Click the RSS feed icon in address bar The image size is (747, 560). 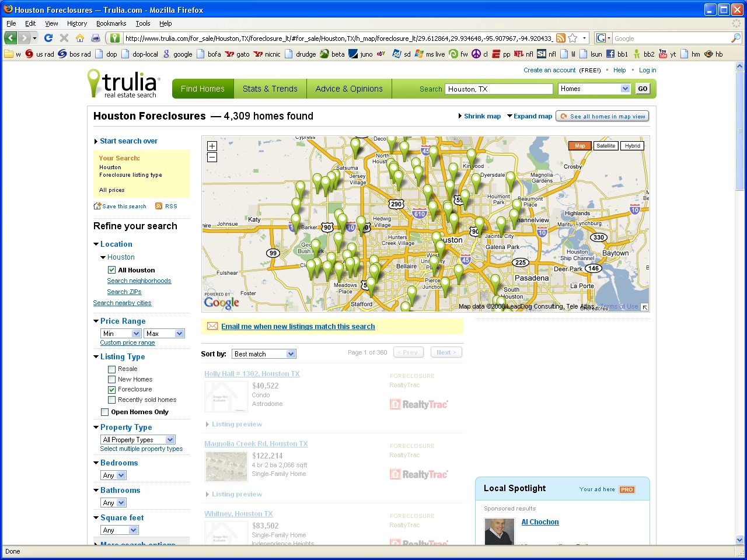pyautogui.click(x=560, y=38)
